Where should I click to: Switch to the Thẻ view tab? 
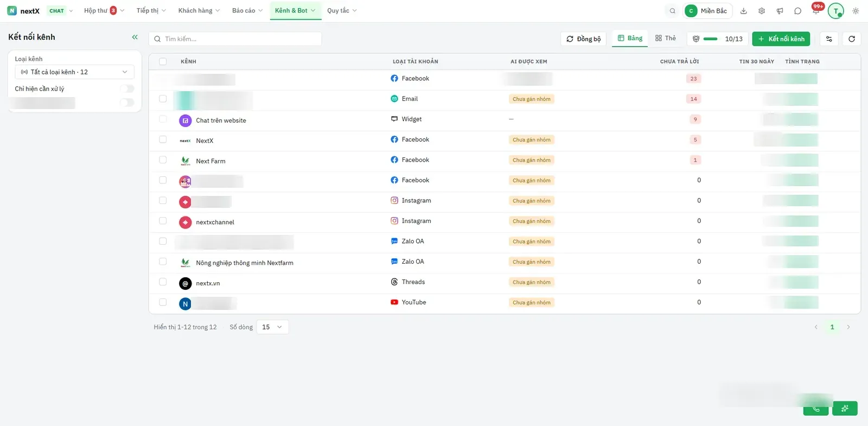[x=666, y=39]
